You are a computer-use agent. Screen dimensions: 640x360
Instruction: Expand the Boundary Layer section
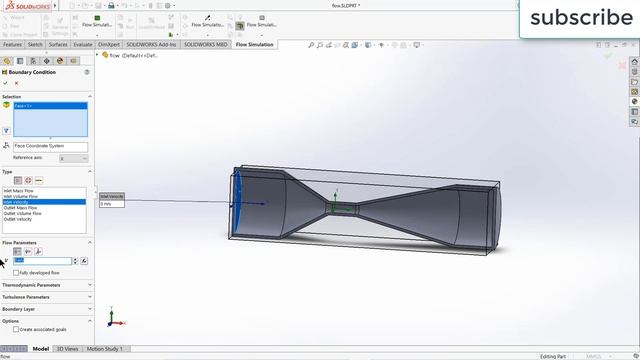[x=90, y=309]
